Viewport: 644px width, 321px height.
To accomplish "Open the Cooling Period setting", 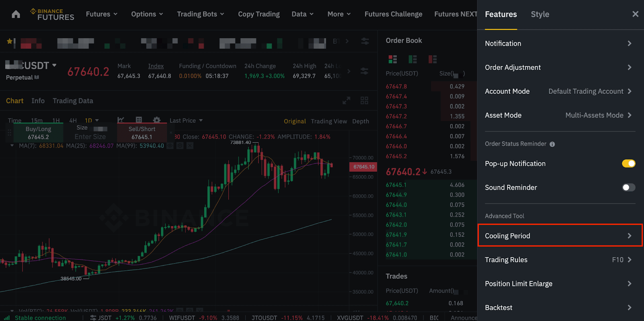I will (560, 236).
